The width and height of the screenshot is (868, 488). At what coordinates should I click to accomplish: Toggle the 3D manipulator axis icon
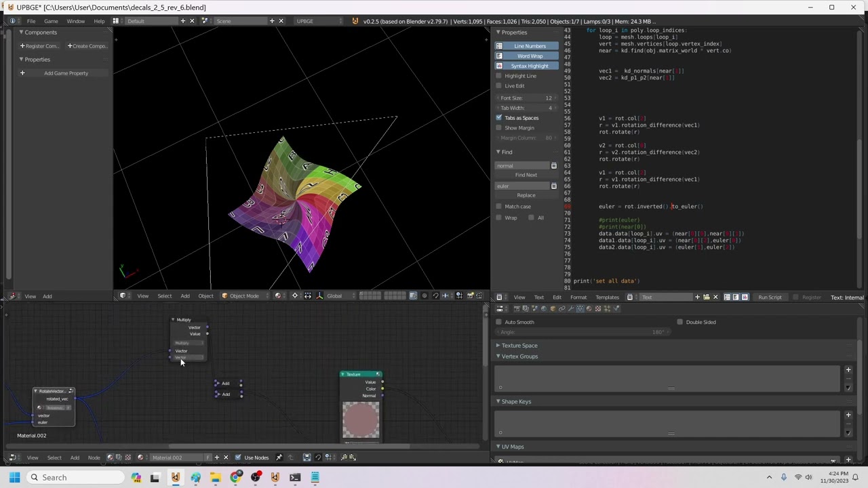tap(319, 296)
